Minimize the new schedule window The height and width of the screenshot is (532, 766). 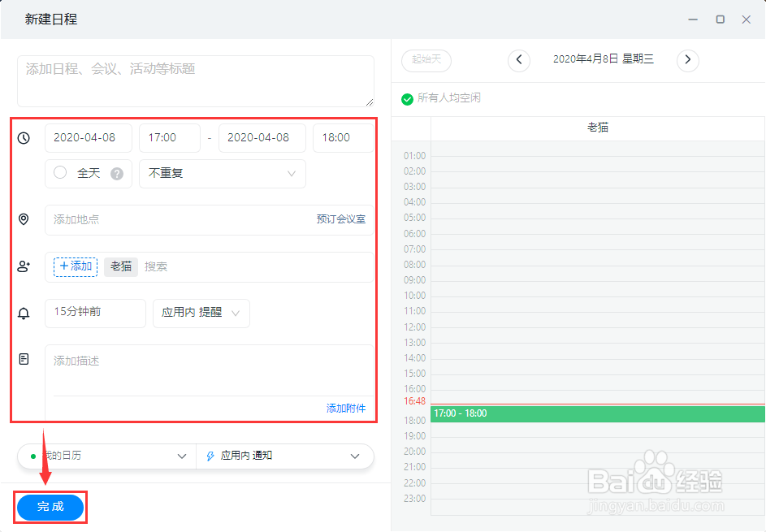[693, 19]
